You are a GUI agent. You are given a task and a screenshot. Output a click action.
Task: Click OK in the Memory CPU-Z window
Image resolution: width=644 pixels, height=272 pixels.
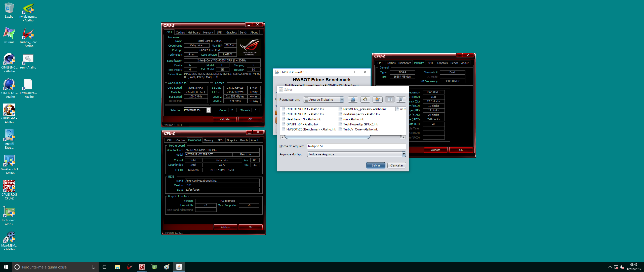(461, 150)
